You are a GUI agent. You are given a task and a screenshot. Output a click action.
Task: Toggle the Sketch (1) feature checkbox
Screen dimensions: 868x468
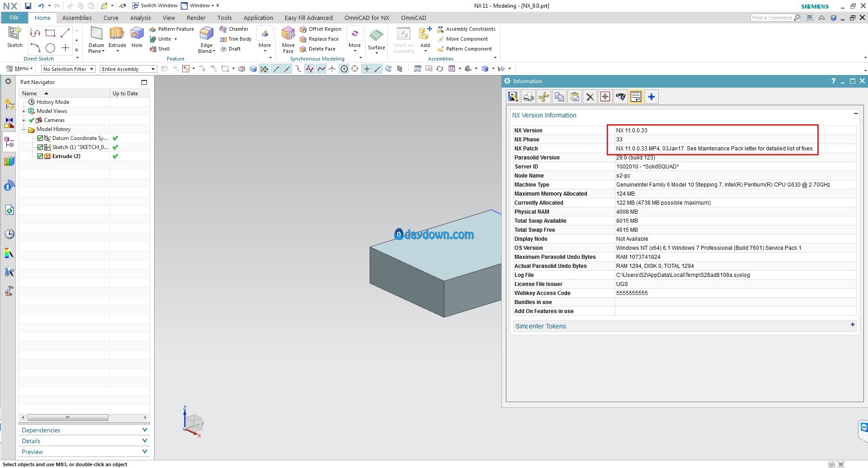(x=40, y=147)
